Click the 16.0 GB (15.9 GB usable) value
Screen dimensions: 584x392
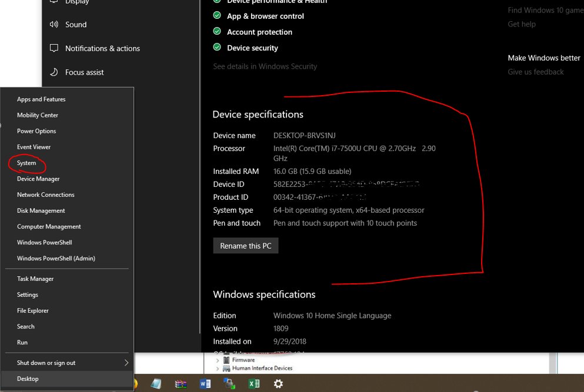(x=312, y=171)
